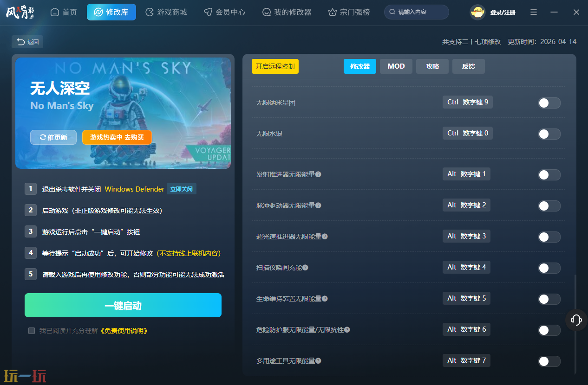Enable 多用途工具无限能量 switch
This screenshot has width=588, height=385.
tap(549, 361)
